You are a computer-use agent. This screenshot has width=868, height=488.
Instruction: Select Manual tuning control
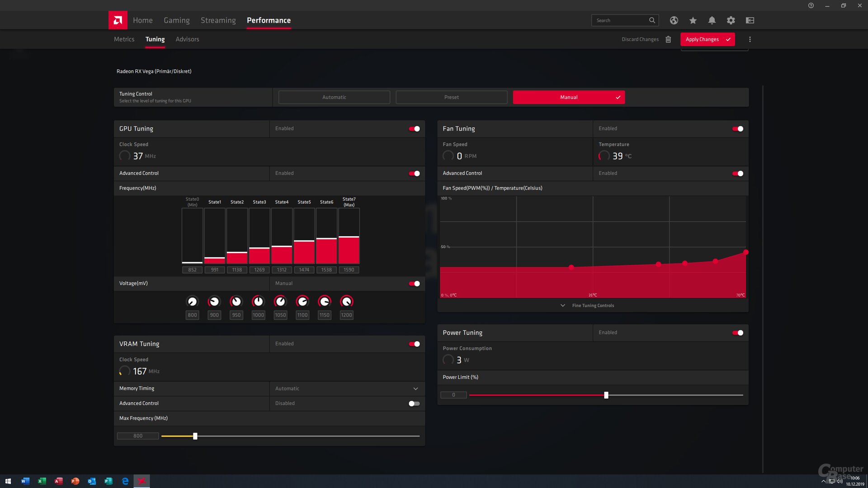point(569,97)
